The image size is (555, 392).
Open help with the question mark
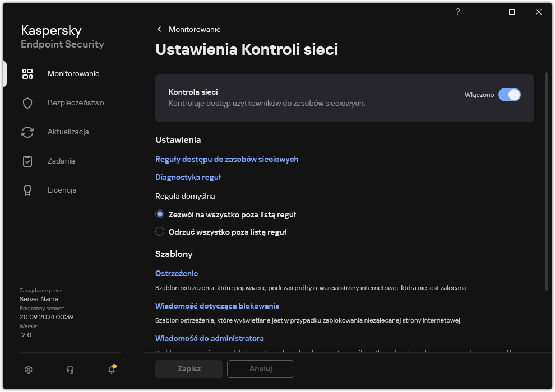click(457, 12)
